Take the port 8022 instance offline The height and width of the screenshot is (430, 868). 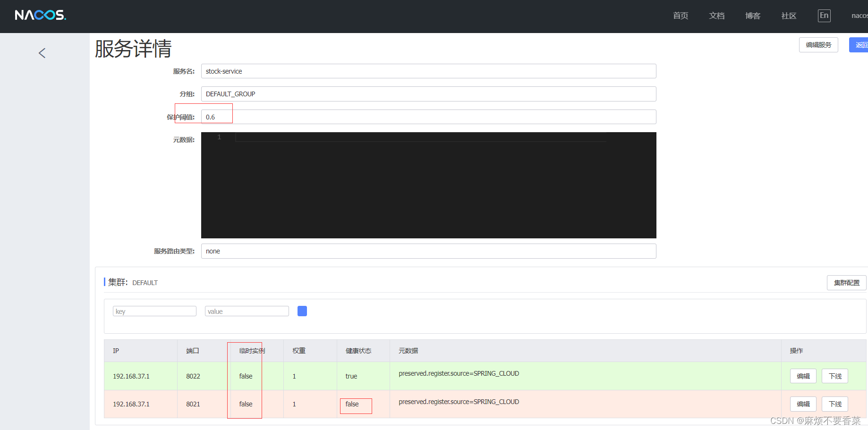835,376
